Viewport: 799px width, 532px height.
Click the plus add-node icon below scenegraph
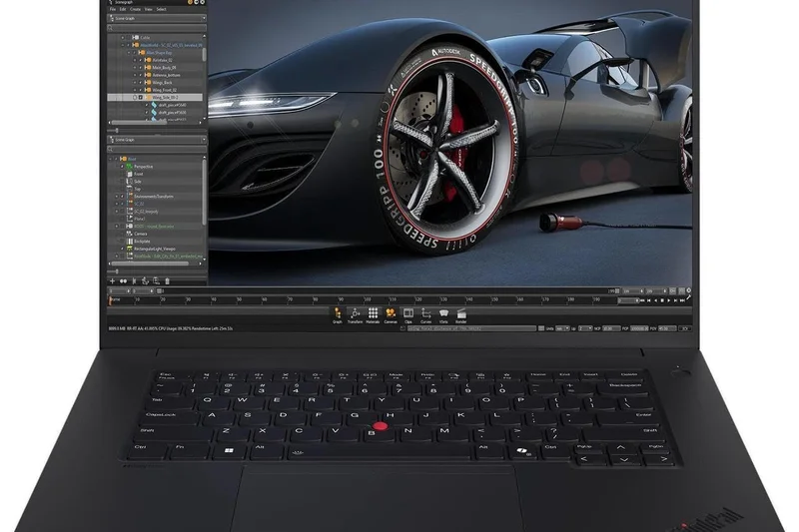click(112, 281)
